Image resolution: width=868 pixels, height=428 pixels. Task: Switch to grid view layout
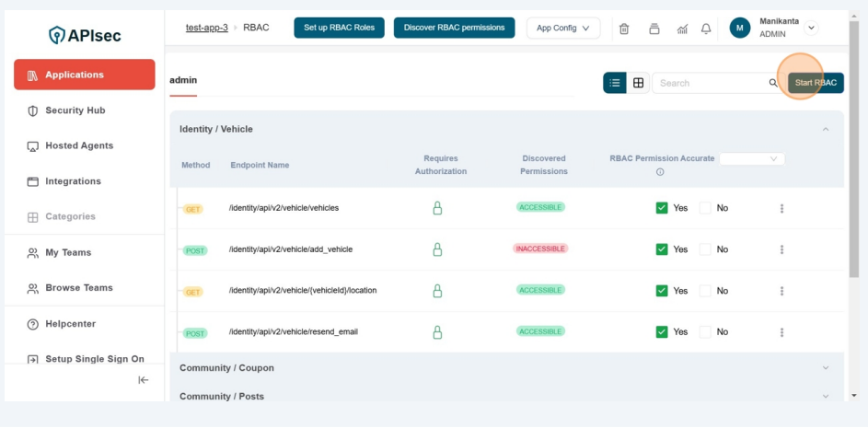[x=638, y=83]
